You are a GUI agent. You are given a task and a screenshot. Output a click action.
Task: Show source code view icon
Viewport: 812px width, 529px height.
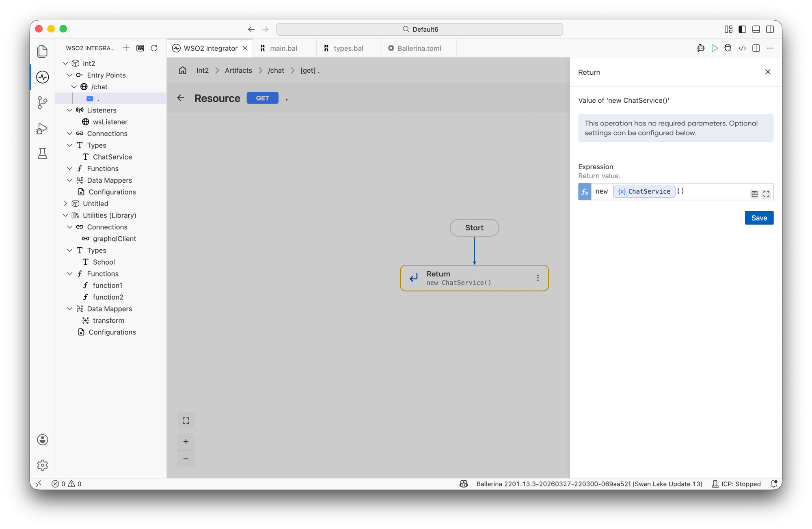[742, 48]
